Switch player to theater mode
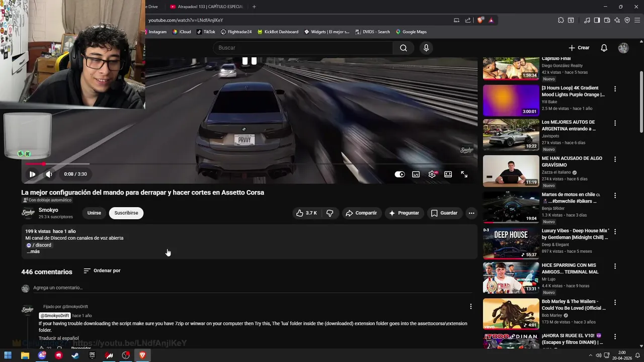The image size is (644, 362). click(x=448, y=174)
